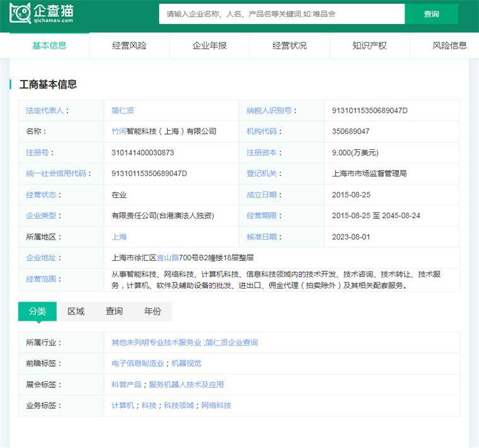Viewport: 479px width, 448px height.
Task: Open the 企业年报 tab
Action: (x=209, y=45)
